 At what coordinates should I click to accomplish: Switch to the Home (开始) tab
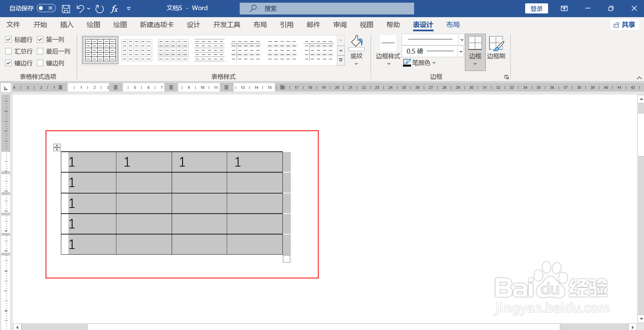(x=40, y=25)
